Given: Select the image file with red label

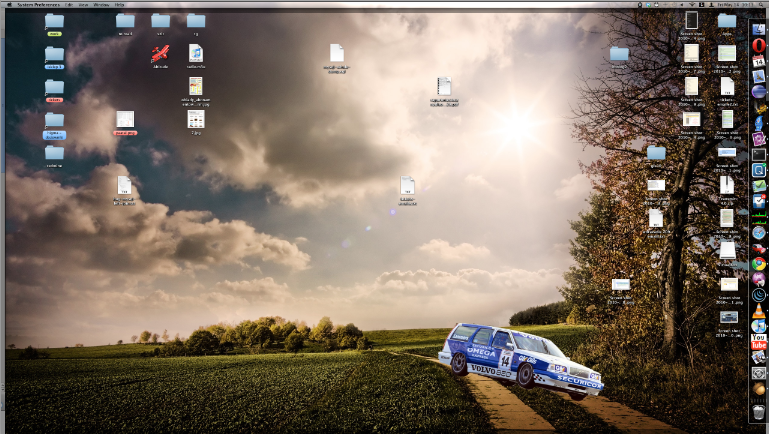Looking at the screenshot, I should [x=124, y=120].
